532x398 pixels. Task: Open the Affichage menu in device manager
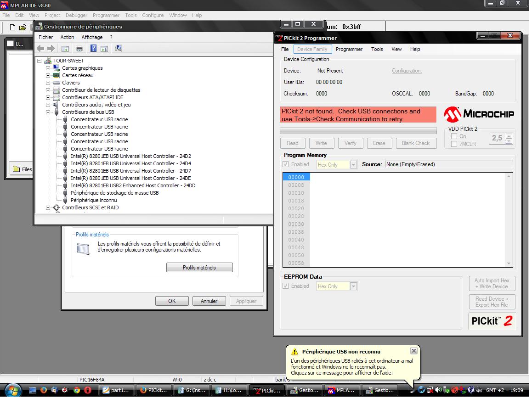pyautogui.click(x=92, y=38)
